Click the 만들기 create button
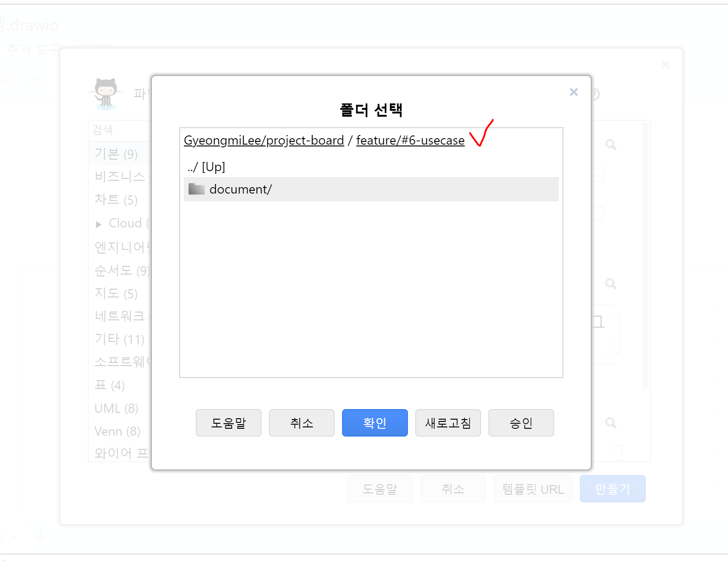The width and height of the screenshot is (728, 561). pos(613,489)
